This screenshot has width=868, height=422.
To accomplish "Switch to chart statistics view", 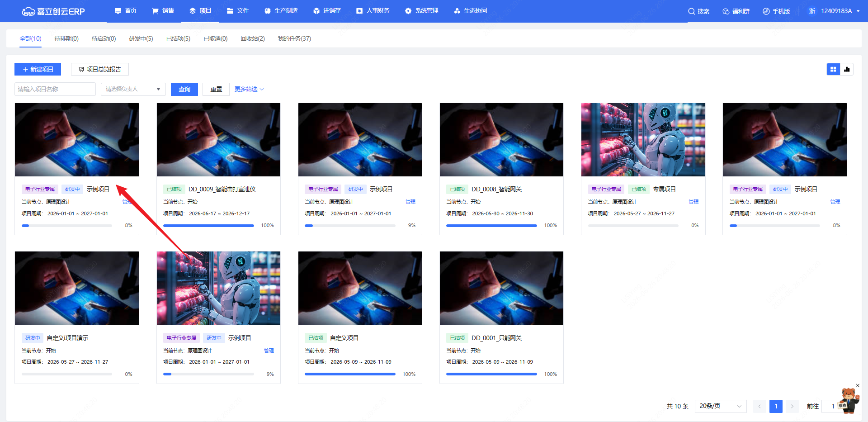I will pos(847,69).
